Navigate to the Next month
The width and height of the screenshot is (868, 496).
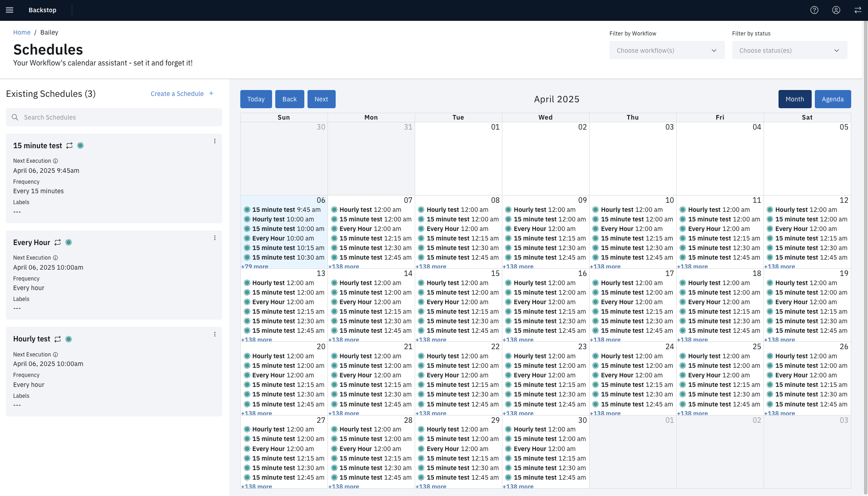(321, 99)
